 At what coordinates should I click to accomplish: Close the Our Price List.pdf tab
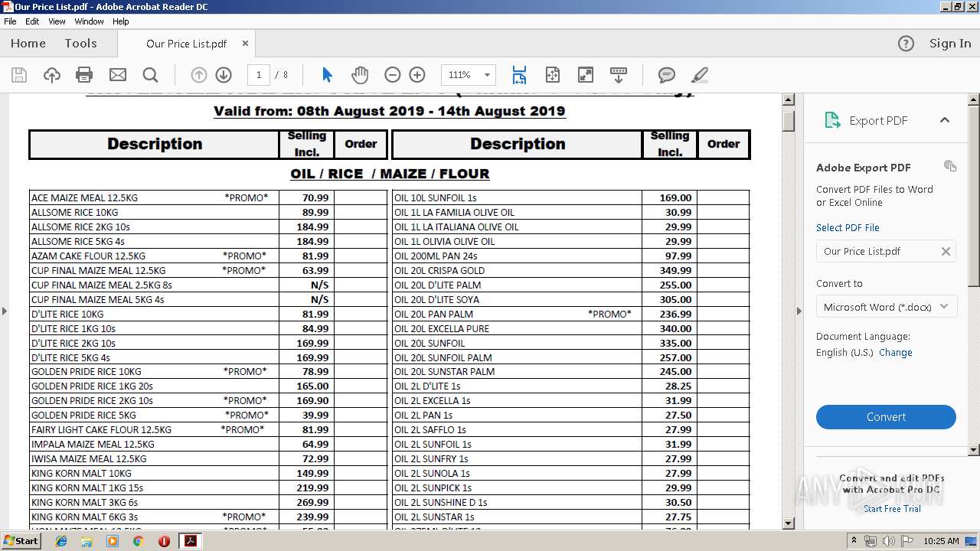point(245,44)
